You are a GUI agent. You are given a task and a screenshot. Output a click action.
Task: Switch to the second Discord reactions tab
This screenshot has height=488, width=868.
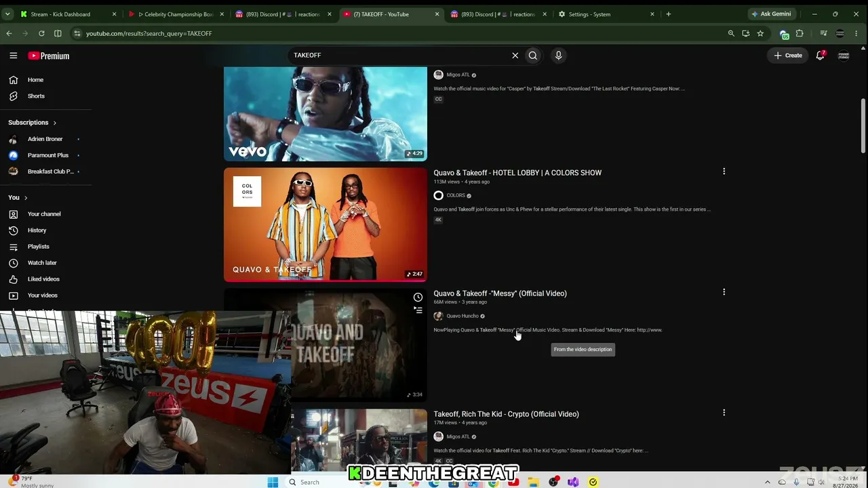point(498,14)
